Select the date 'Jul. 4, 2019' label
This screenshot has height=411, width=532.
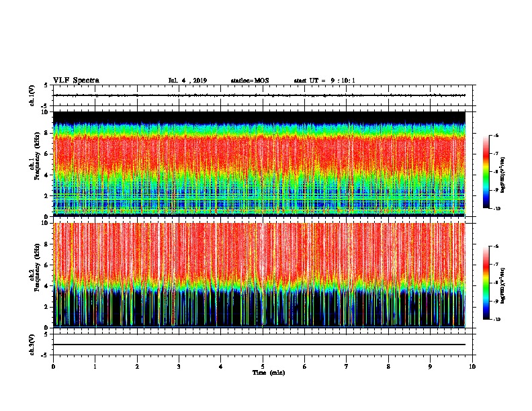[187, 81]
